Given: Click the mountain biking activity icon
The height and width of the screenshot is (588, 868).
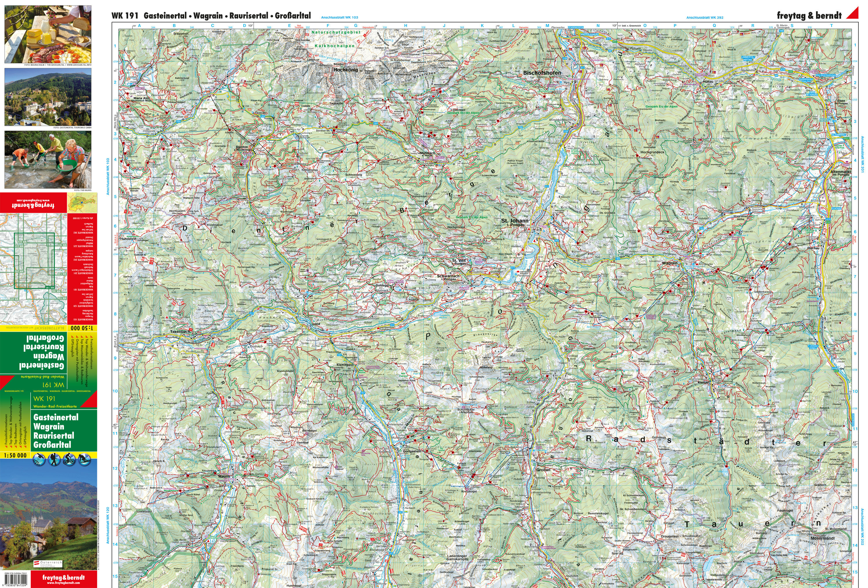Looking at the screenshot, I should pos(69,460).
